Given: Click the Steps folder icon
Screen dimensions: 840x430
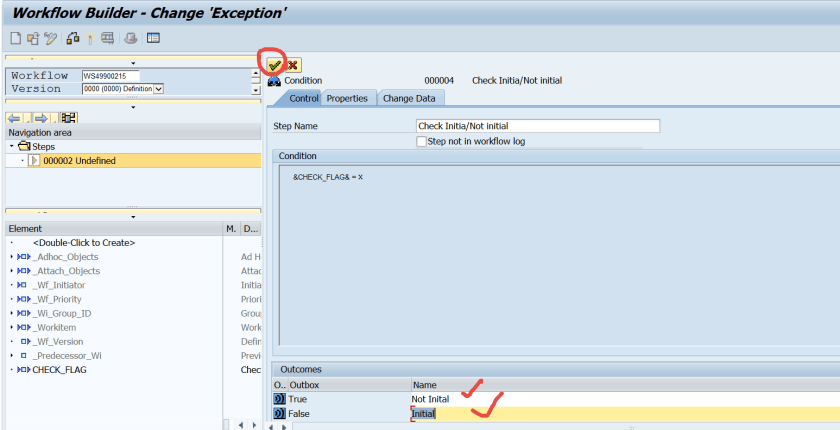Looking at the screenshot, I should (x=25, y=146).
